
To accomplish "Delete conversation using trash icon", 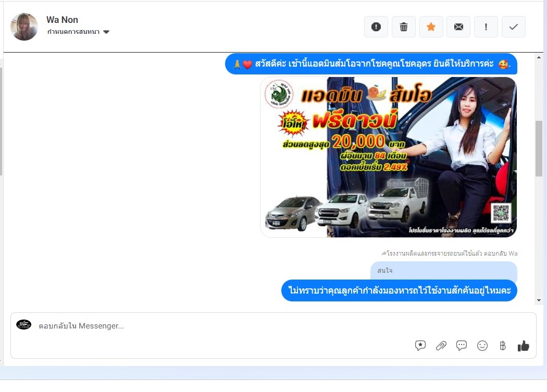I will [404, 27].
